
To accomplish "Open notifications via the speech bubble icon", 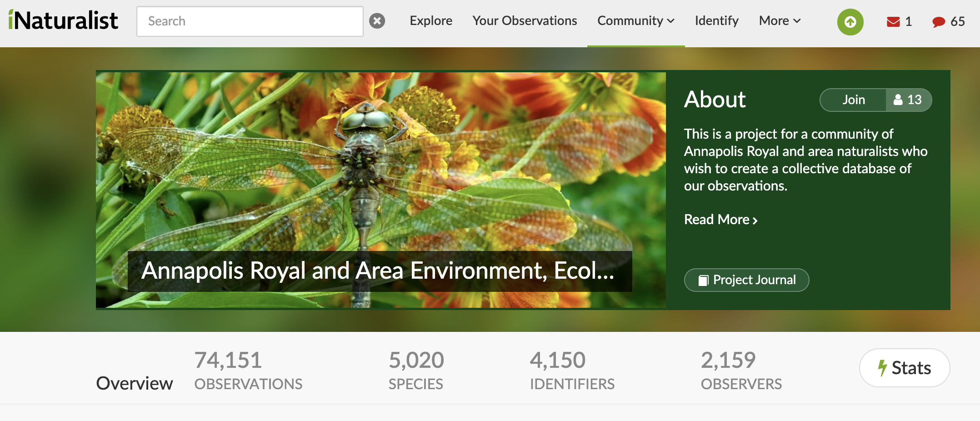I will (938, 22).
